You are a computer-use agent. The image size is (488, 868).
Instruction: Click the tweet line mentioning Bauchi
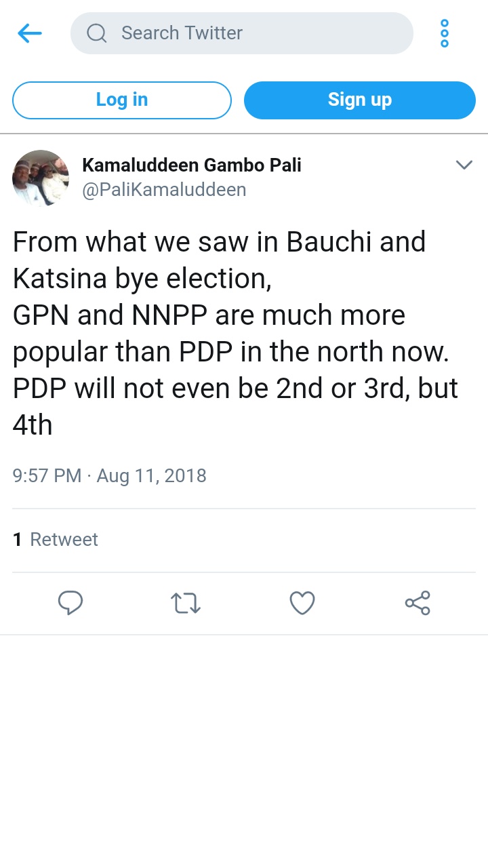point(219,242)
